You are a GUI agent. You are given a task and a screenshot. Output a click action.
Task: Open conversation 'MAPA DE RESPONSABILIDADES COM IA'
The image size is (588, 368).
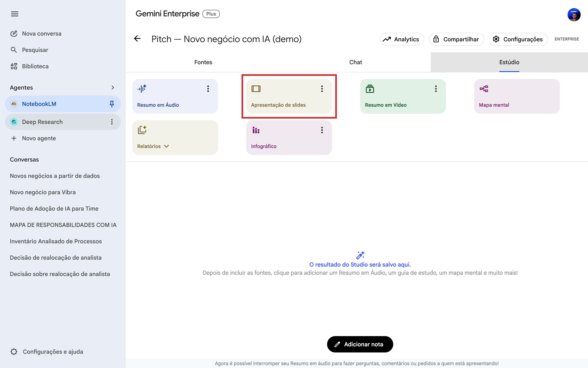(63, 225)
